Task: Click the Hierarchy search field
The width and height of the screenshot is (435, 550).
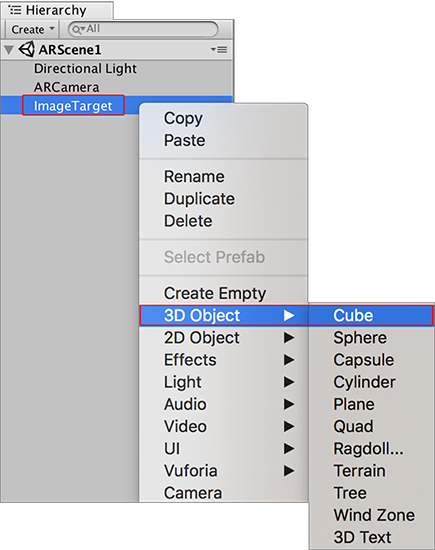Action: tap(143, 29)
